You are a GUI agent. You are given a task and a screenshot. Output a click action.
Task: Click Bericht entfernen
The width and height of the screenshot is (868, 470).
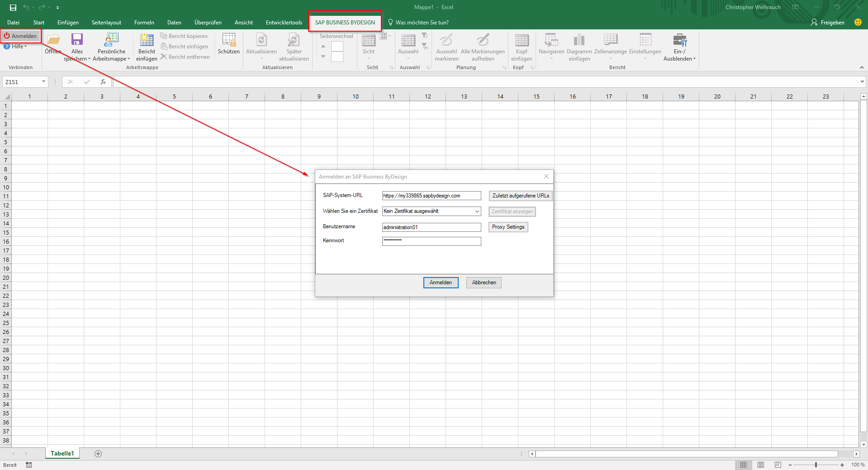[185, 57]
